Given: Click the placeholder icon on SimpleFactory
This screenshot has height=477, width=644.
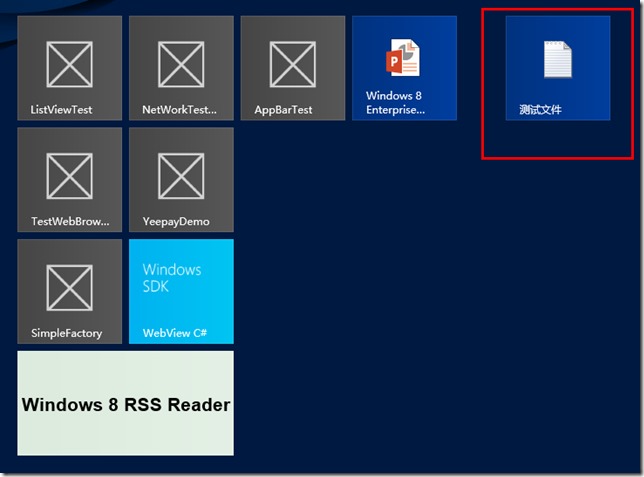Looking at the screenshot, I should click(69, 288).
